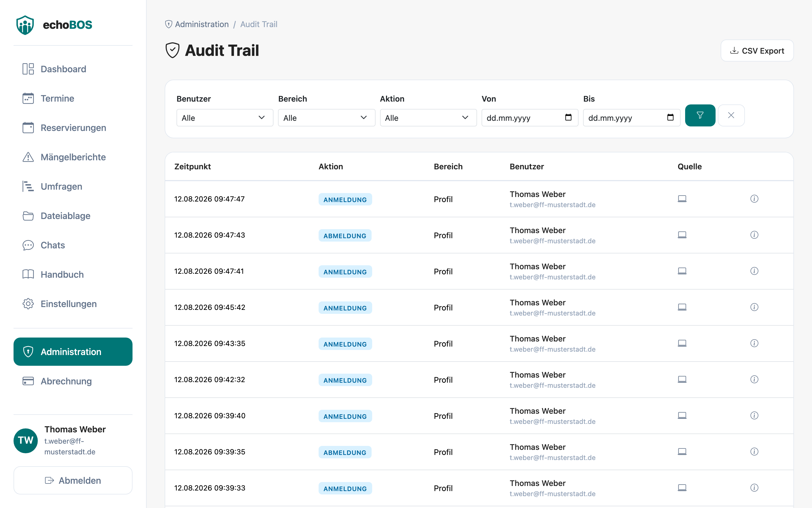Click the ABMELDUNG badge at 09:47:43
The image size is (812, 508).
[345, 236]
